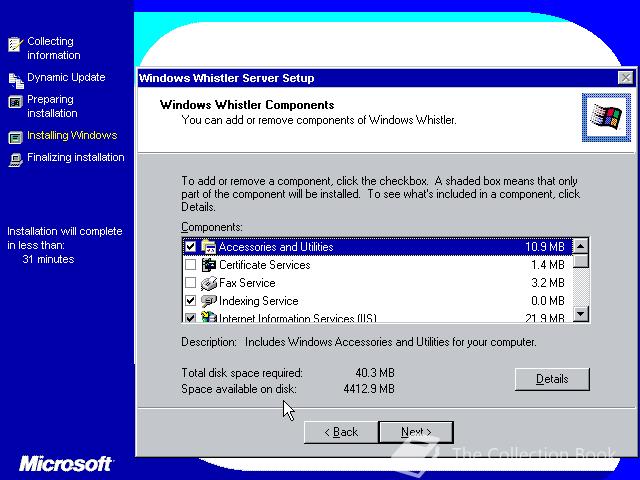Click the Indexing Service icon
This screenshot has height=480, width=640.
click(209, 301)
